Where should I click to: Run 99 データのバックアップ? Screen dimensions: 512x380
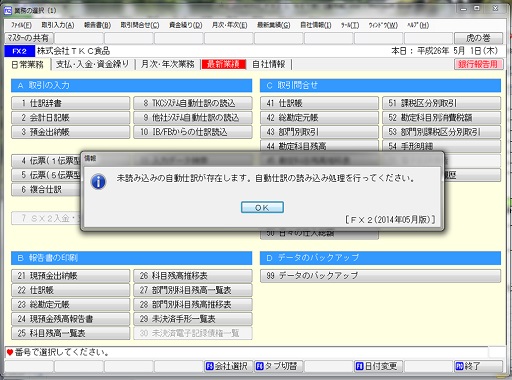[380, 276]
